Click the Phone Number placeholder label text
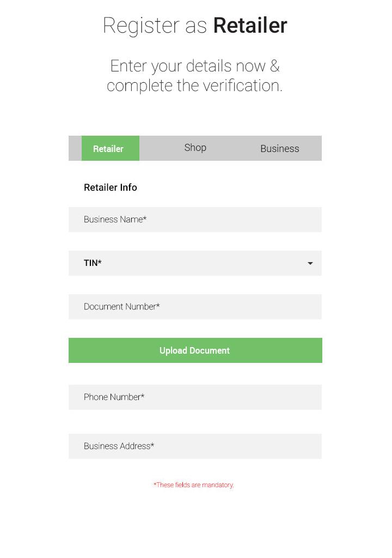 click(x=114, y=397)
